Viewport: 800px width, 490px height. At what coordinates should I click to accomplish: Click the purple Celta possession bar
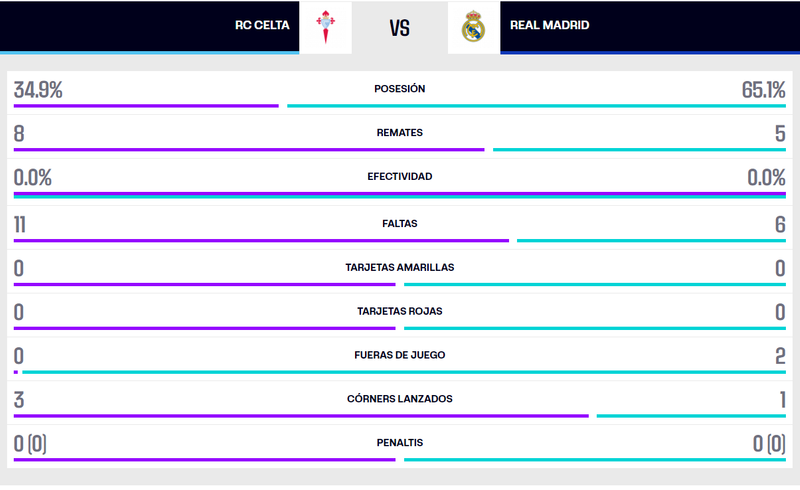146,106
